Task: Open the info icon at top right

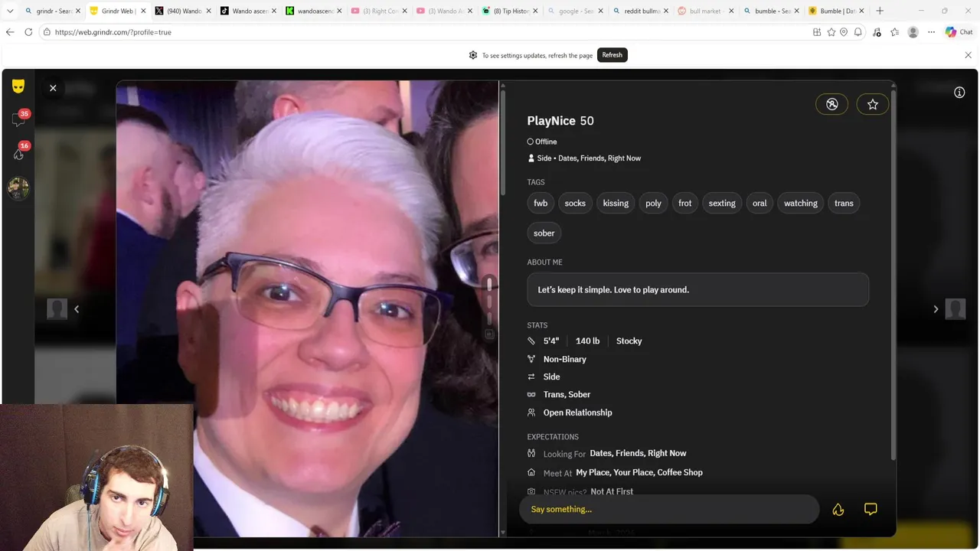Action: (959, 93)
